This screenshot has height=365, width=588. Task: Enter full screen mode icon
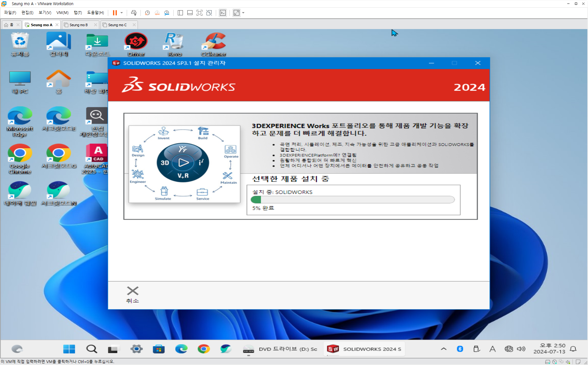(200, 13)
